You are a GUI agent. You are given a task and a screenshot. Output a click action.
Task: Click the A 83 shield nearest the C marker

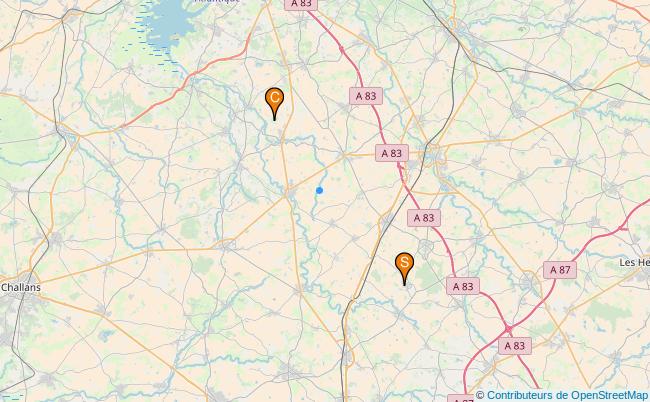366,96
